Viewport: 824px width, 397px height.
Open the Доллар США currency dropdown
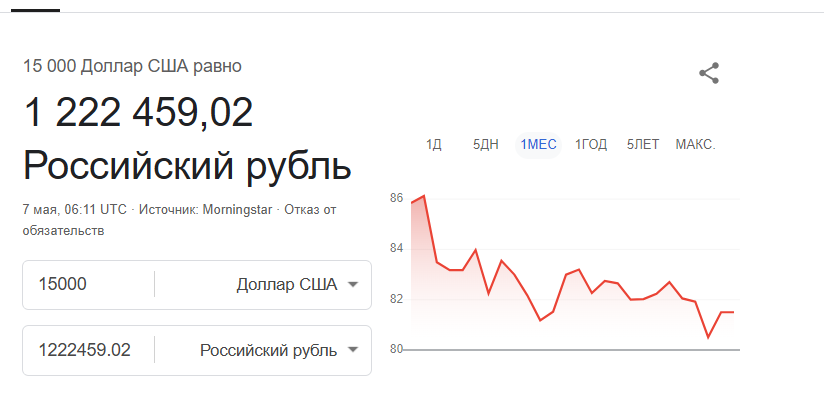(x=297, y=285)
